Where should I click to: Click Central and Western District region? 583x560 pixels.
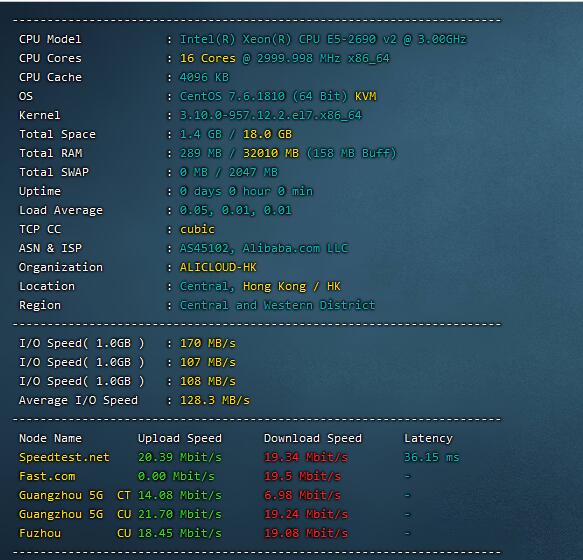coord(277,305)
